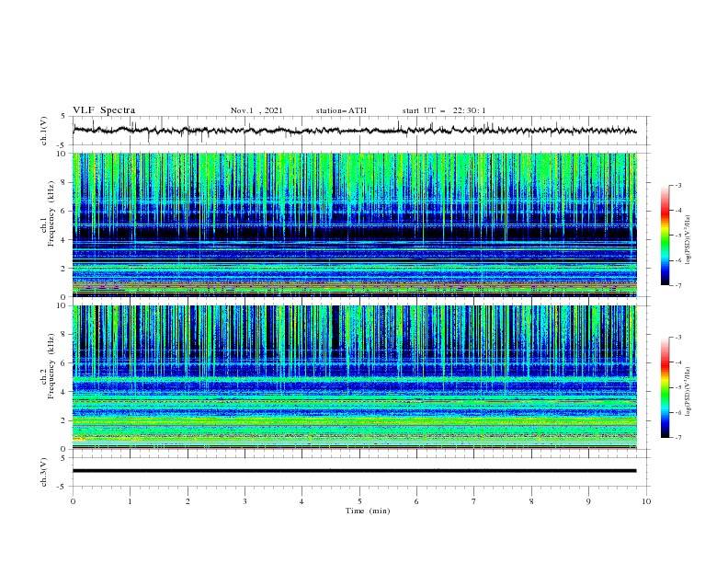Click the "-7" tick on ch.2 colorbar
The width and height of the screenshot is (728, 563).
pos(677,438)
